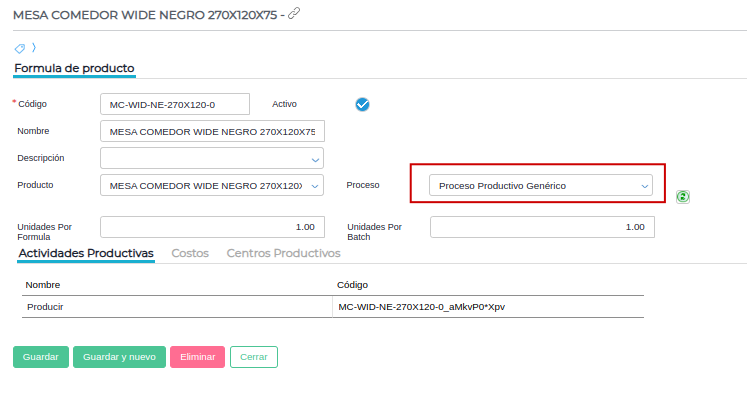Focus the Nombre text field
The height and width of the screenshot is (401, 747).
[212, 131]
